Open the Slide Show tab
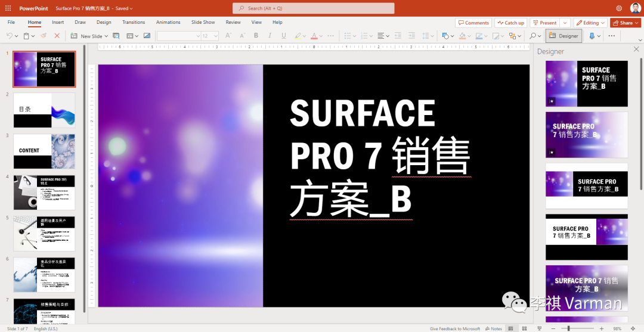The image size is (644, 332). click(203, 22)
